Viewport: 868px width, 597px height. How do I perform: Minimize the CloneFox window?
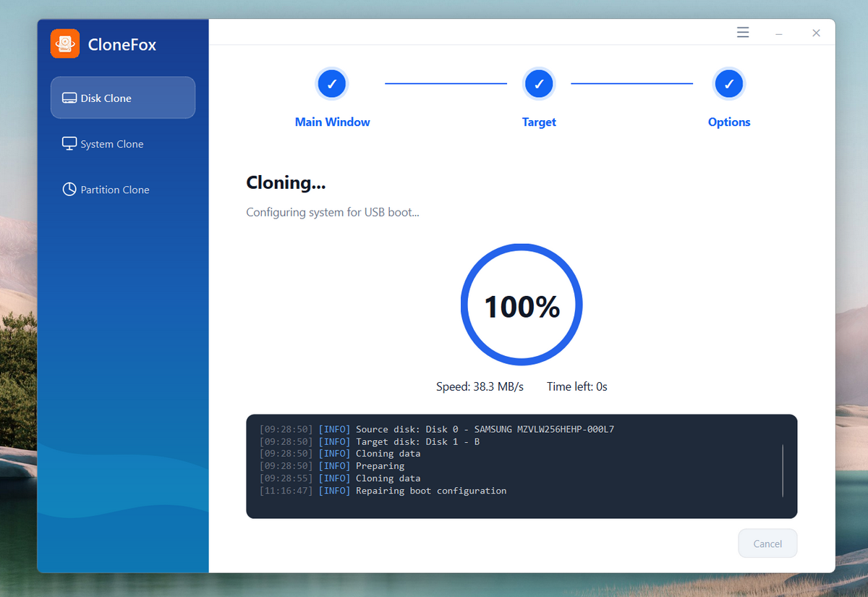(779, 33)
